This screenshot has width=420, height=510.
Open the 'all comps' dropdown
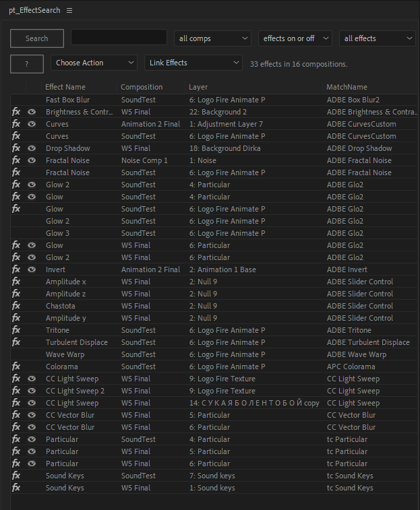212,38
